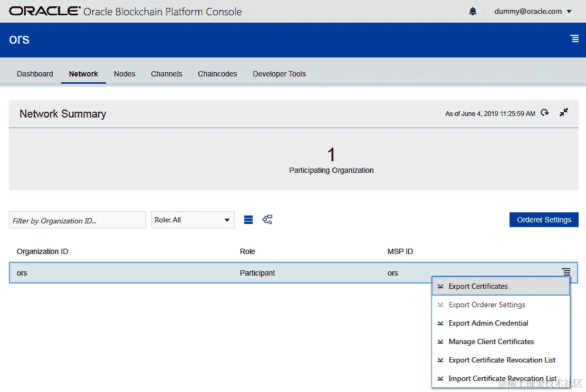Viewport: 586px width, 392px height.
Task: Switch to the Channels tab
Action: [x=166, y=74]
